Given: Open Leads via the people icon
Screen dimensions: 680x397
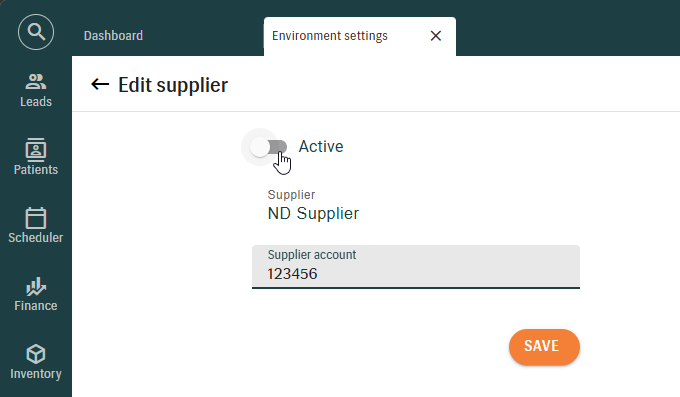Looking at the screenshot, I should pos(36,81).
